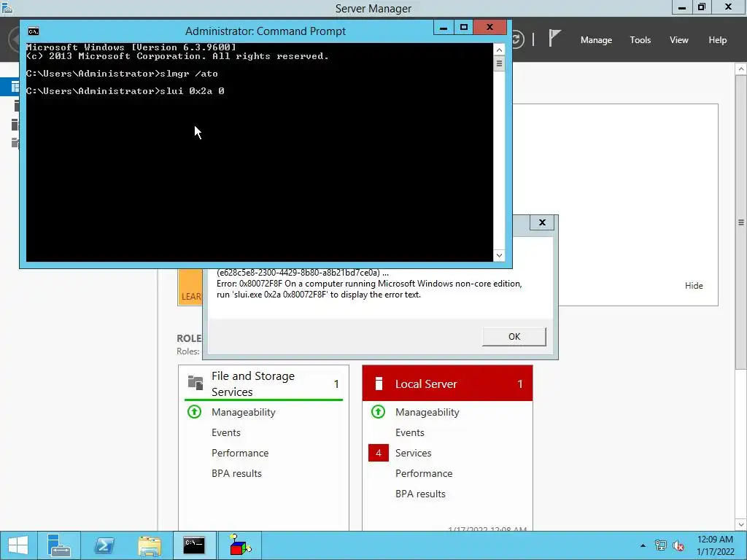The height and width of the screenshot is (560, 747).
Task: Open the View menu in Server Manager
Action: click(x=679, y=40)
